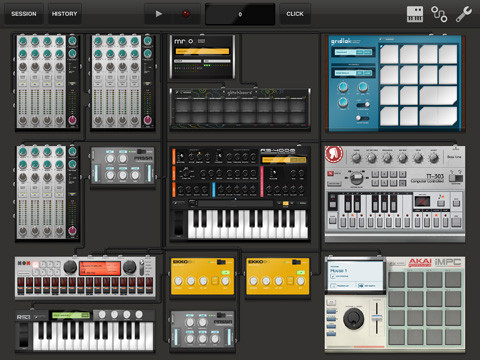480x360 pixels.
Task: Move the left blue slider on the PRGSA beside the bottom mixer
Action: click(96, 172)
